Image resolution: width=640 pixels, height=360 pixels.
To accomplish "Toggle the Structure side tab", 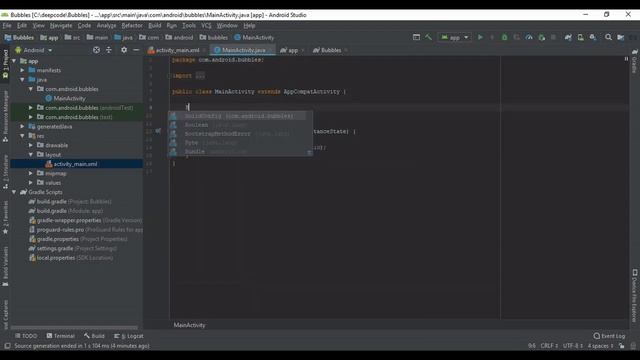I will tap(5, 172).
